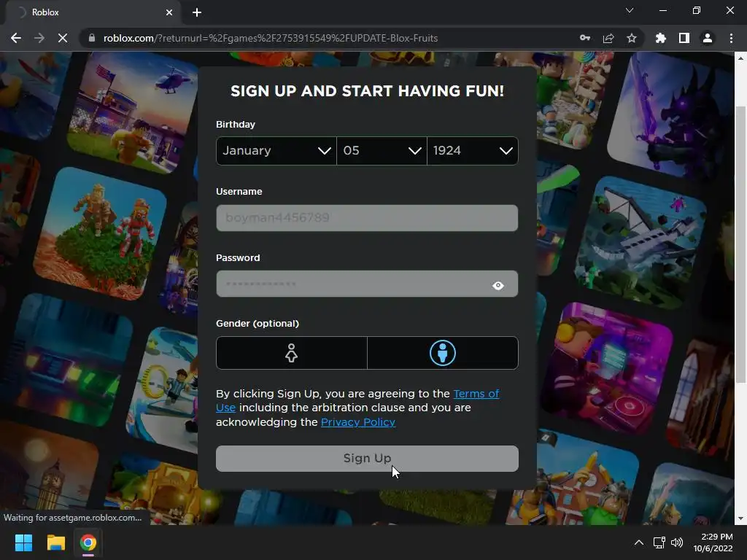Stop loading the page
747x560 pixels.
pyautogui.click(x=63, y=38)
